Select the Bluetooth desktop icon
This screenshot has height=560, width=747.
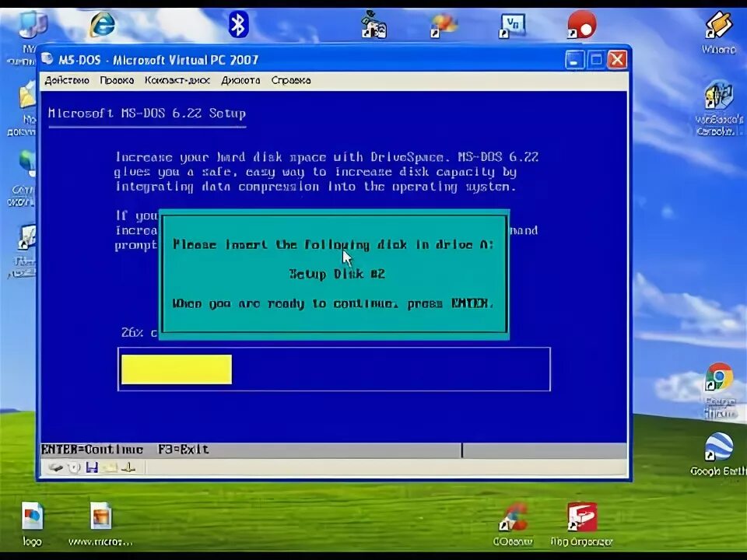click(x=238, y=24)
